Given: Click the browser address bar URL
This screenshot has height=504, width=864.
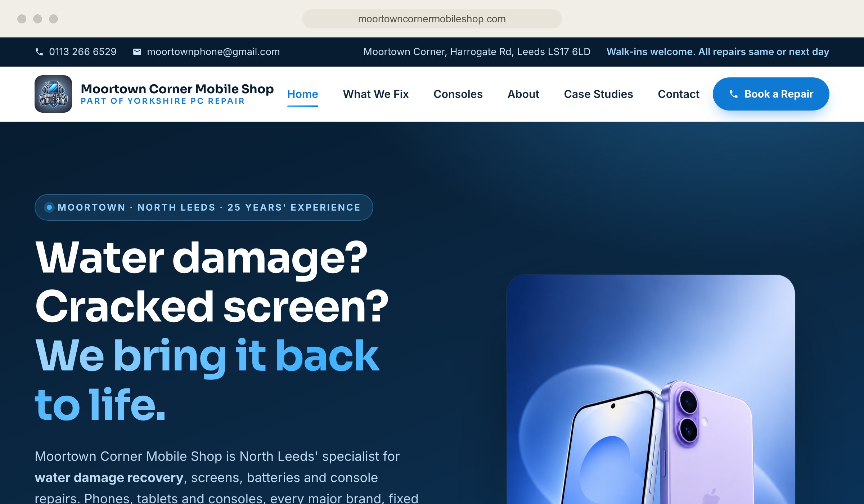Looking at the screenshot, I should coord(432,19).
